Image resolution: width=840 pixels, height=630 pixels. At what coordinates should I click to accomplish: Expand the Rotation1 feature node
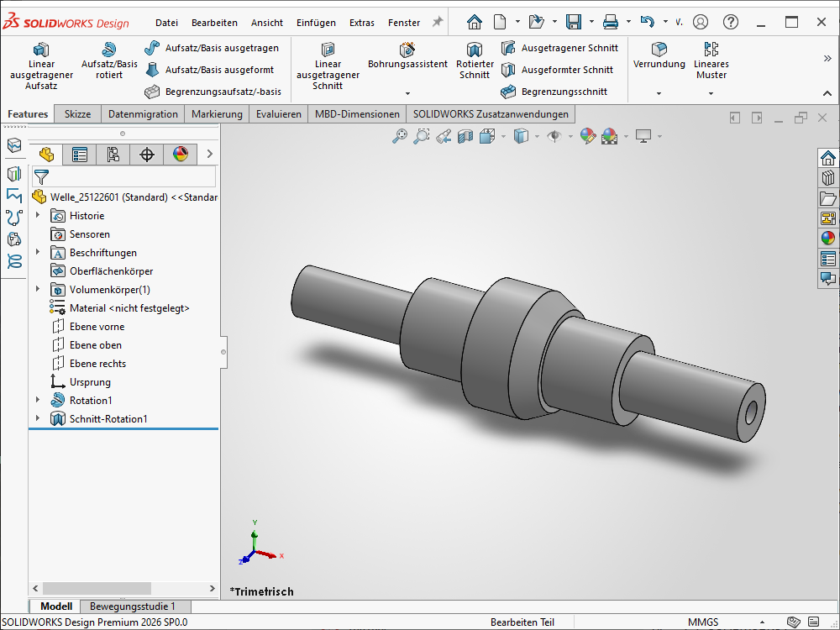(x=37, y=401)
